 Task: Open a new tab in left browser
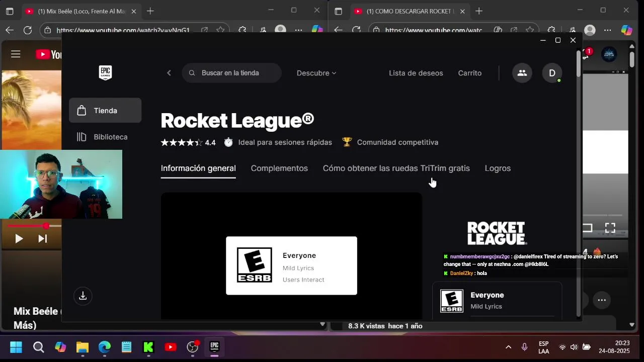tap(150, 11)
